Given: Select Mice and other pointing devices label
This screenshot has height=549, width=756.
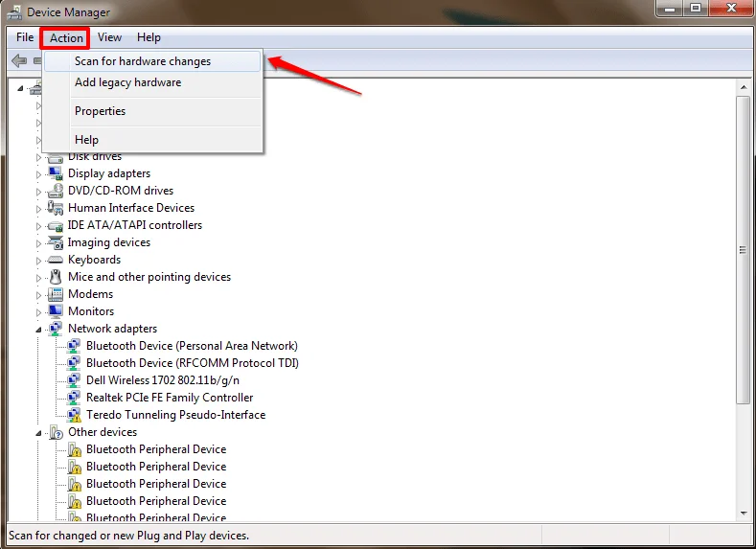Looking at the screenshot, I should point(149,277).
